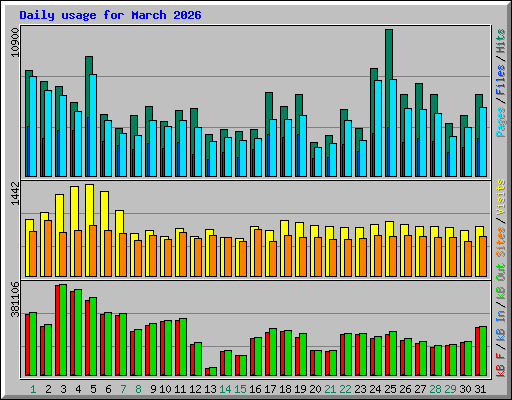The height and width of the screenshot is (400, 512).
Task: Click the tallest hits bar on day 25
Action: (389, 54)
